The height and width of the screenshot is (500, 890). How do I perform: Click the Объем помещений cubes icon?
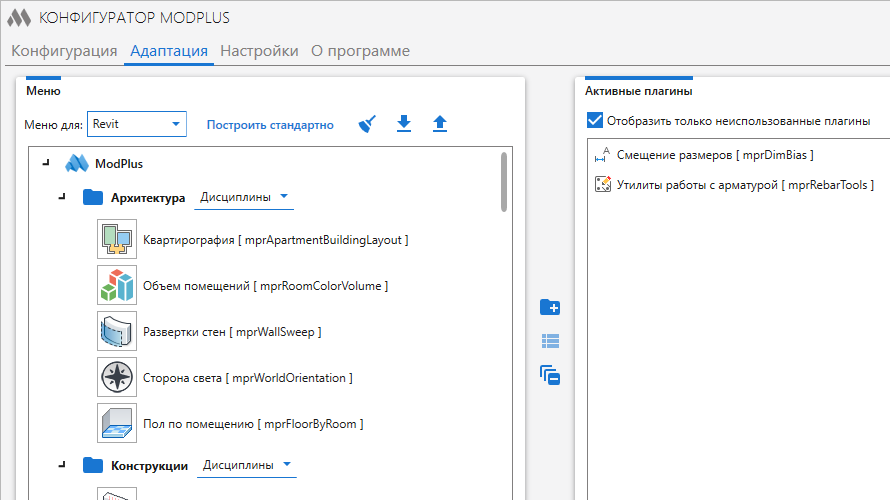point(117,285)
